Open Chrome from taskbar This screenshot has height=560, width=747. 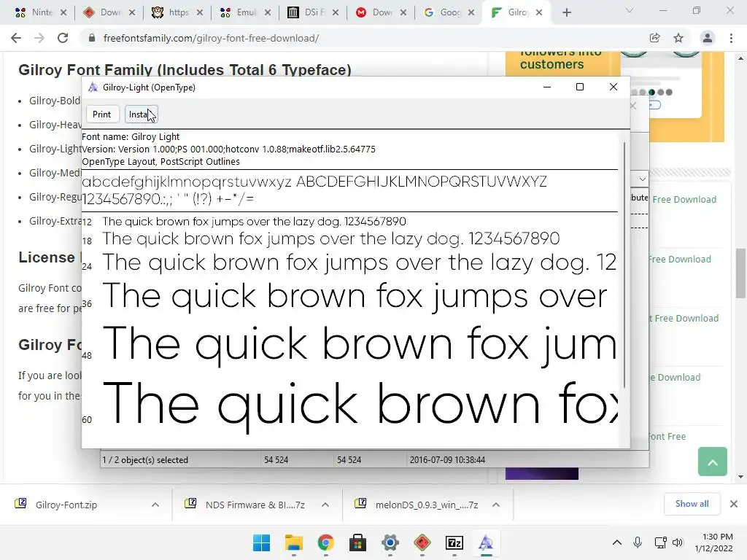pos(326,542)
